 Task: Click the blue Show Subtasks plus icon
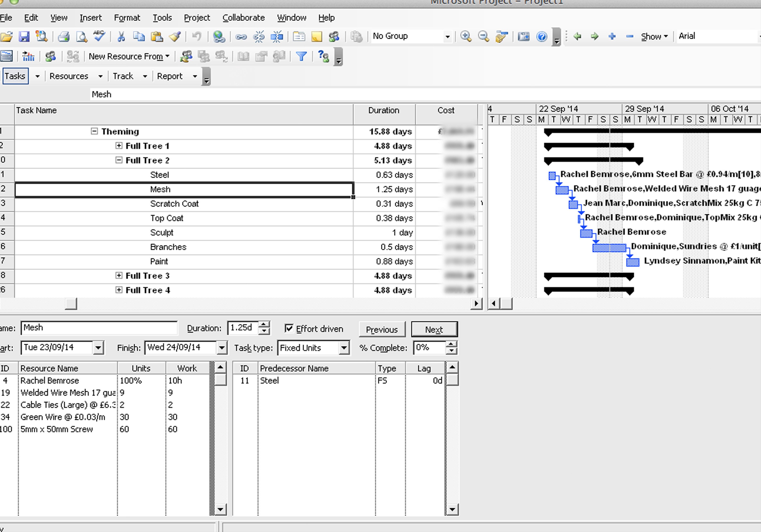[x=612, y=36]
